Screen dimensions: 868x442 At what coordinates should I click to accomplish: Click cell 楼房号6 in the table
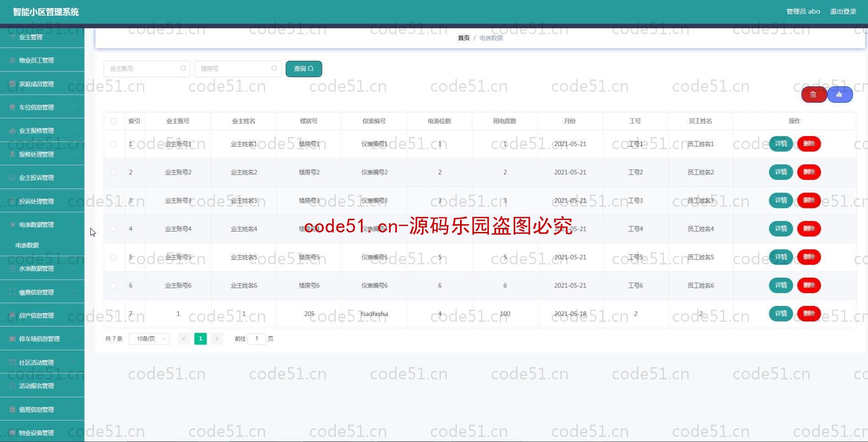click(309, 286)
